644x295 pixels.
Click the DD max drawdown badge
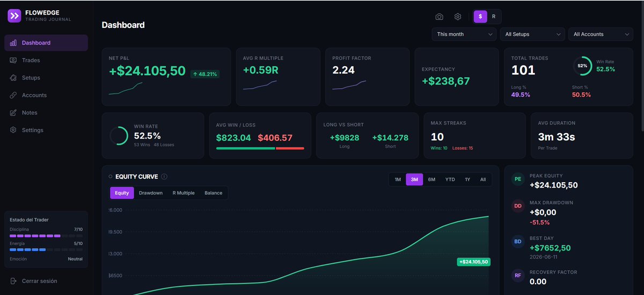[518, 206]
